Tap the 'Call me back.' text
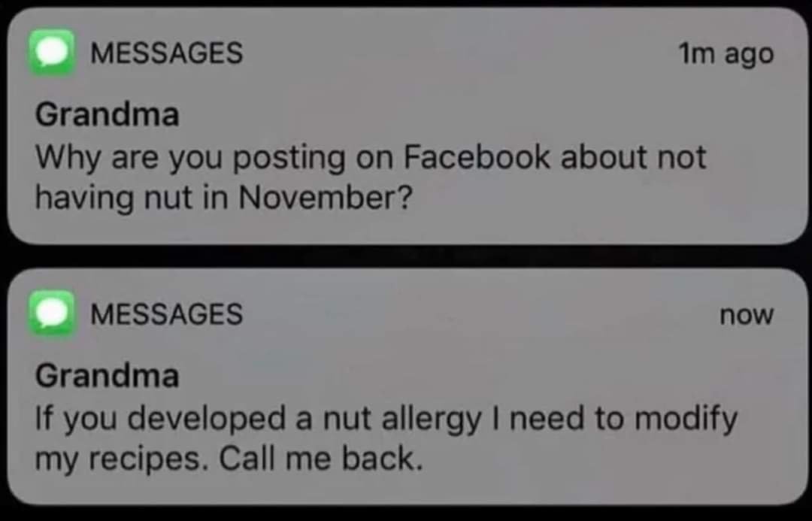The image size is (812, 521). pos(320,459)
